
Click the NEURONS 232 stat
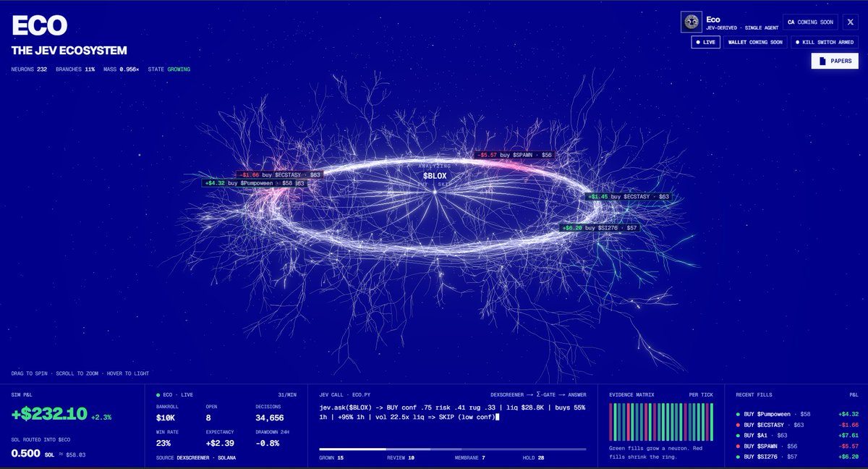click(29, 69)
